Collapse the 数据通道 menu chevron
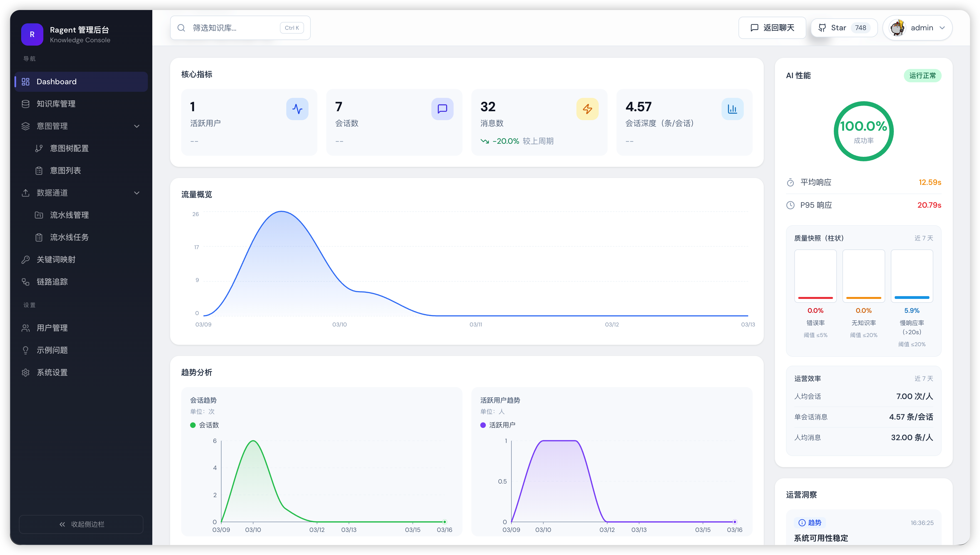Viewport: 980px width, 555px height. (x=137, y=193)
